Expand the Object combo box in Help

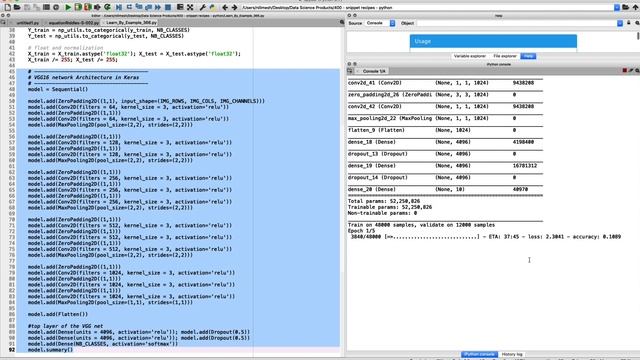620,23
